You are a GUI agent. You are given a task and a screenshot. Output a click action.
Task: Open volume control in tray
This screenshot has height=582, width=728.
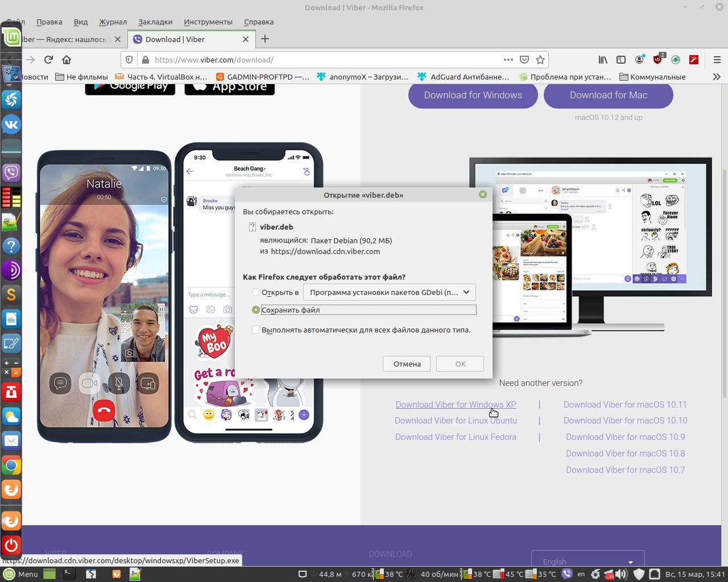point(621,574)
